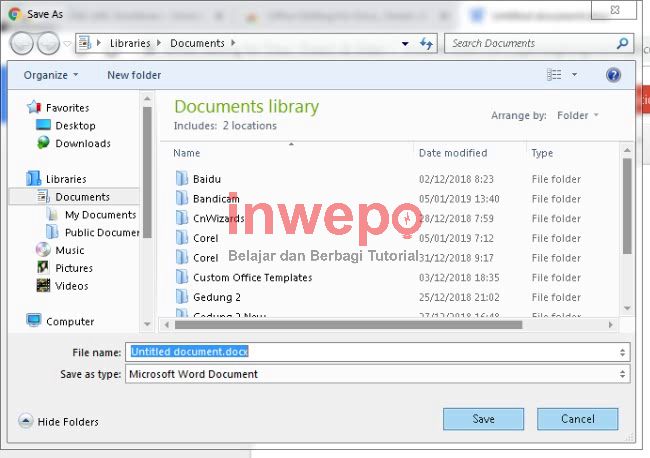The image size is (650, 458).
Task: Click the Downloads globe icon
Action: point(43,143)
